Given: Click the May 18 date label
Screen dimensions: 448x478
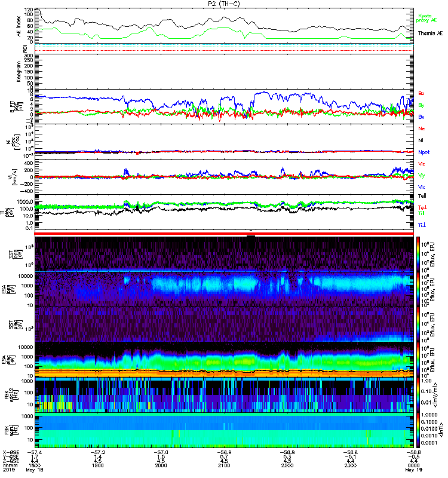Looking at the screenshot, I should 35,470.
